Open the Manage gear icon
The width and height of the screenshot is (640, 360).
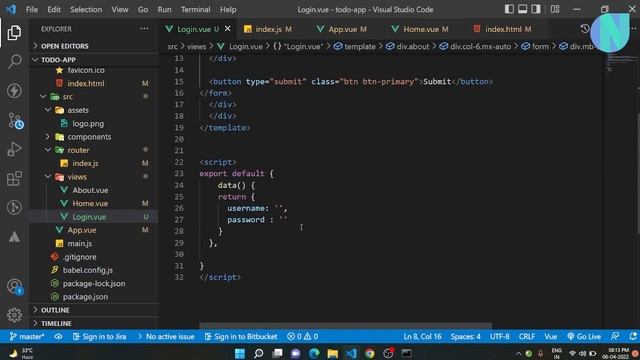(14, 315)
